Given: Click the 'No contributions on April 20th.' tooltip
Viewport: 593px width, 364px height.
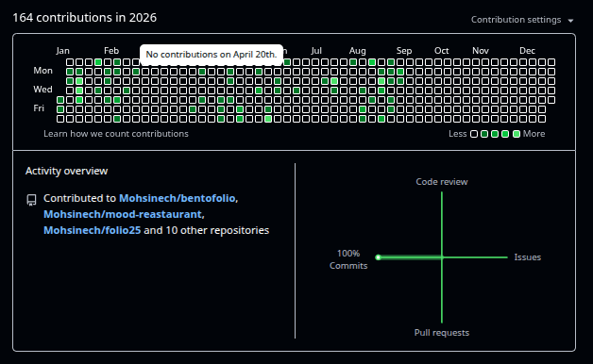Looking at the screenshot, I should pos(212,55).
